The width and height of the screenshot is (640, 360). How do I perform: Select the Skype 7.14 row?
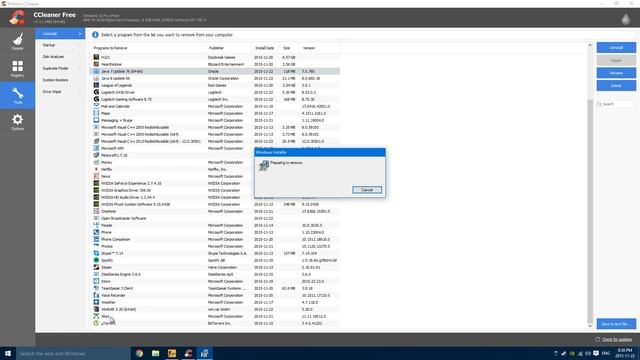coord(215,253)
